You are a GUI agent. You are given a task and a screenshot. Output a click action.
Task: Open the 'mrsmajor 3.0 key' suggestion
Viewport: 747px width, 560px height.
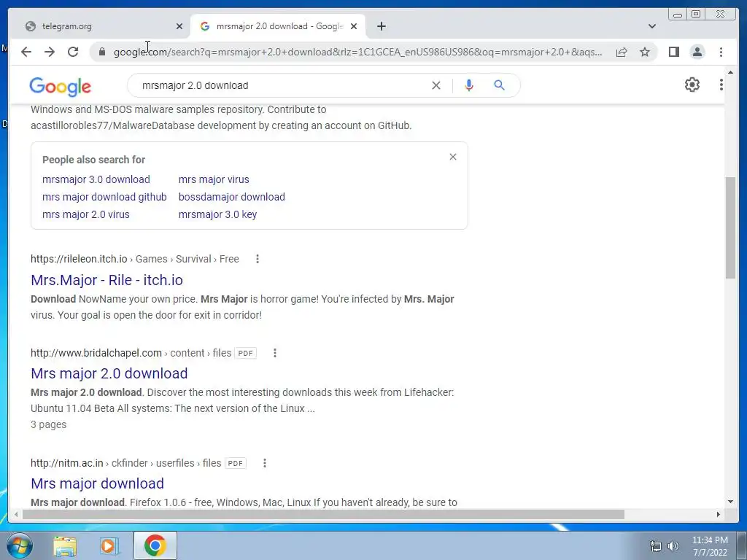tap(217, 214)
